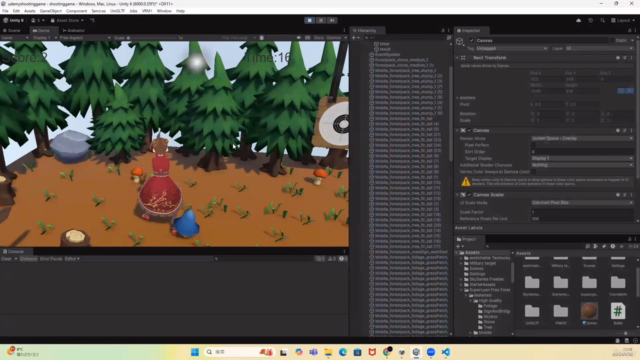This screenshot has height=360, width=640.
Task: Open the Asset Store dropdown
Action: (67, 20)
